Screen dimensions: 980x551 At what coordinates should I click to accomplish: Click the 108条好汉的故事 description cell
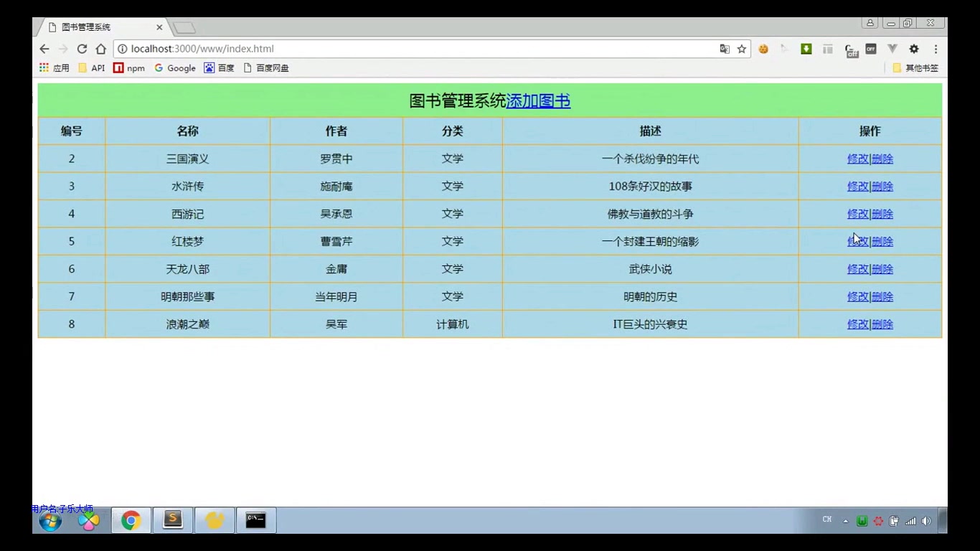651,187
